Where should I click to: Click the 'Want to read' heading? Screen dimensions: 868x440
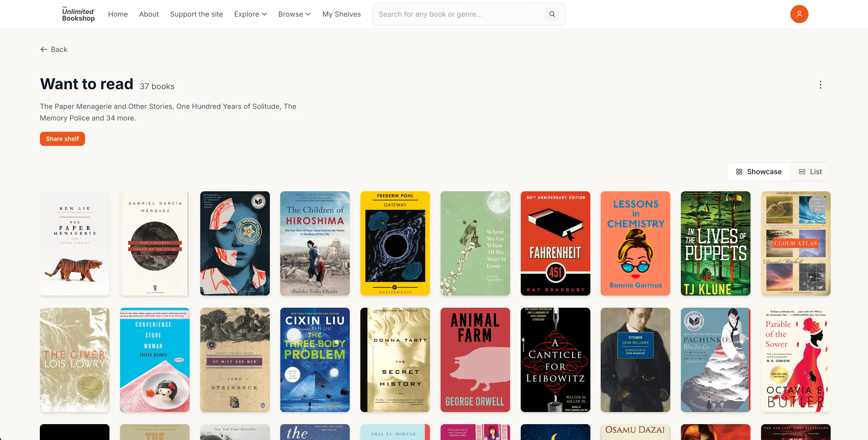[86, 84]
